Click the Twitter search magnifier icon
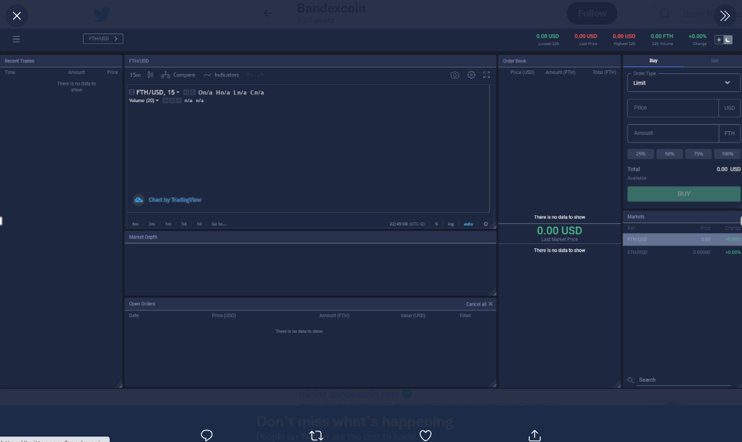Screen dimensions: 742x442 click(665, 14)
